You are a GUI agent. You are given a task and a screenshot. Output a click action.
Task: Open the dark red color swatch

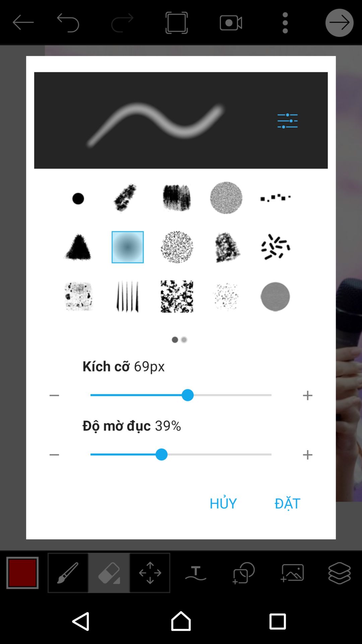(x=22, y=573)
